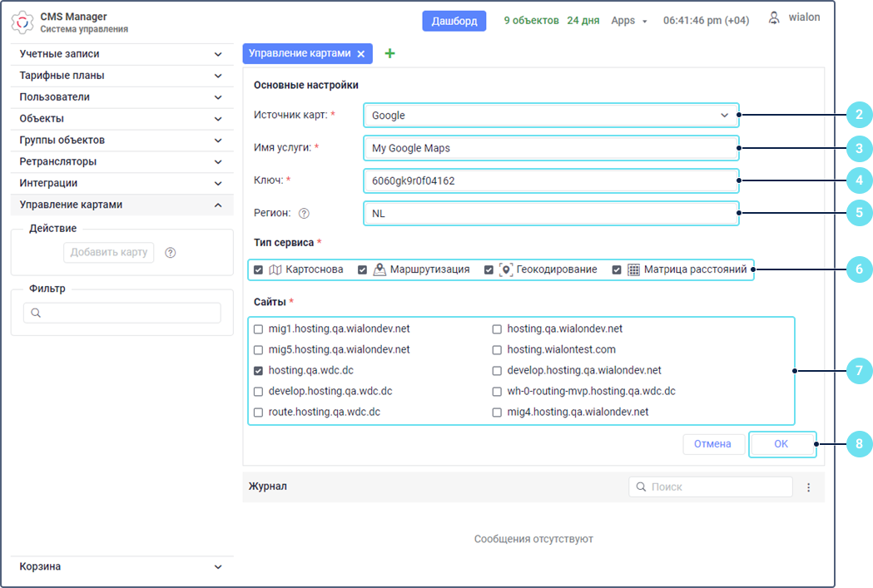
Task: Close the Управление картами tab
Action: coord(360,53)
